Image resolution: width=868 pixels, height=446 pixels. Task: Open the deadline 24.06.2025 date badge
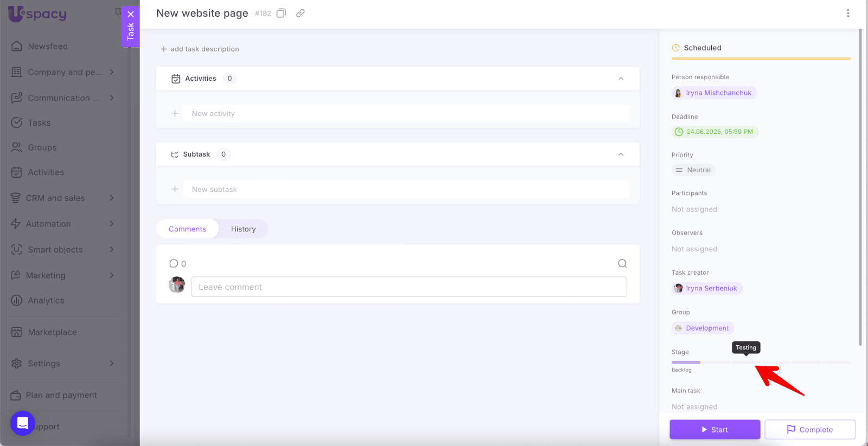click(714, 132)
